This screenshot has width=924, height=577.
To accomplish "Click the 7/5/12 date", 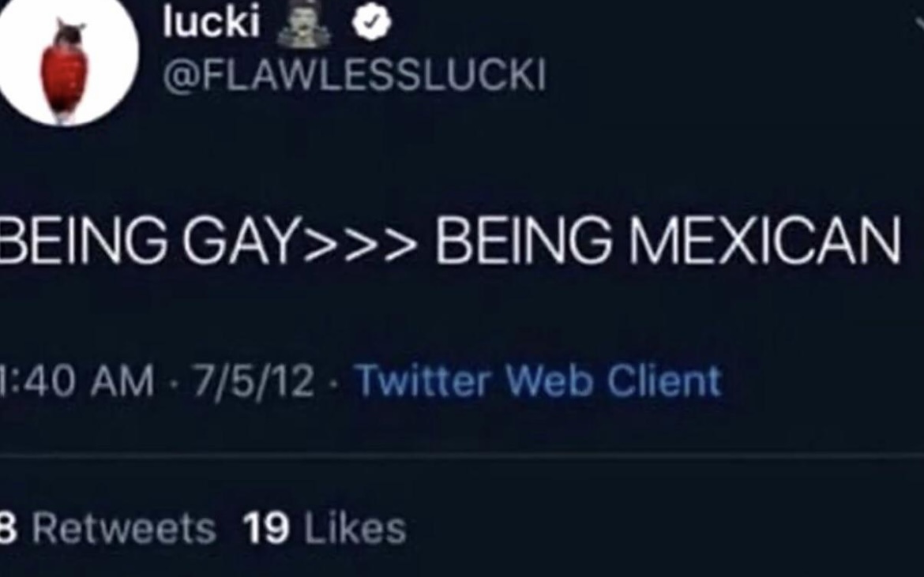I will coord(252,381).
